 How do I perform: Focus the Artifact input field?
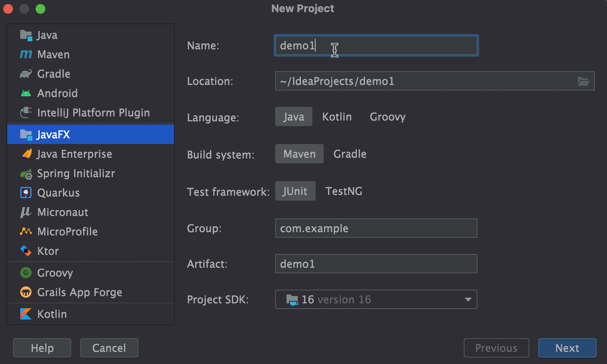point(376,264)
